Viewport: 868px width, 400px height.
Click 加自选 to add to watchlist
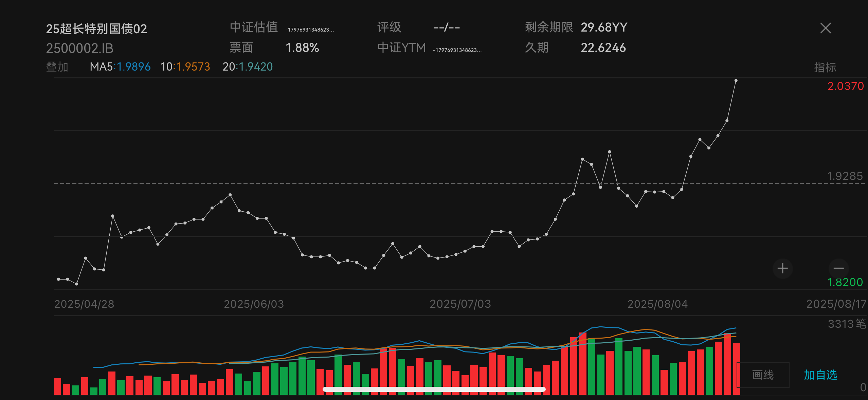tap(820, 375)
